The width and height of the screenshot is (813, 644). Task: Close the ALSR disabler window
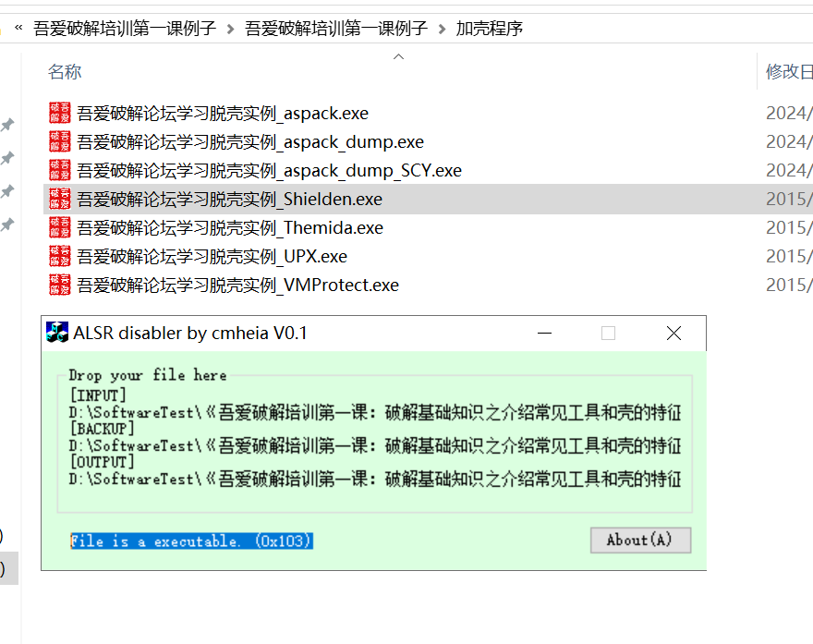tap(673, 334)
